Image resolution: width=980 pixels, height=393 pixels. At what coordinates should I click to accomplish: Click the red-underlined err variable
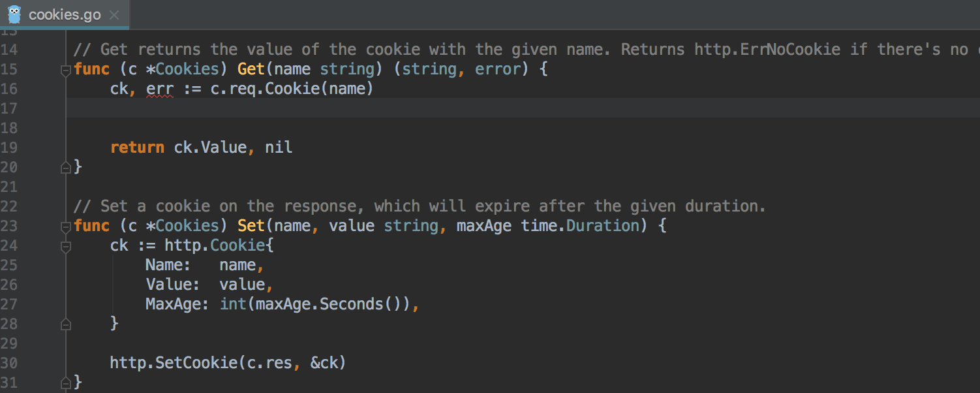tap(160, 89)
